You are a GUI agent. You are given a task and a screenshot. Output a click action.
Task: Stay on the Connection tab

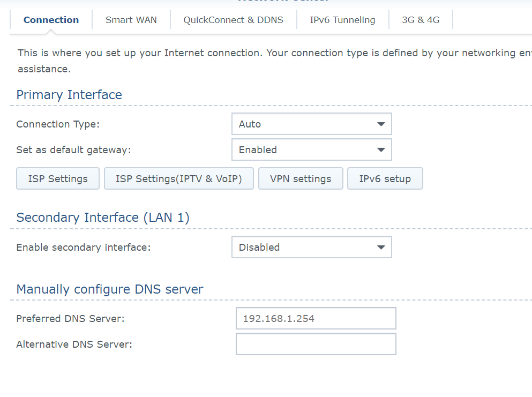click(x=51, y=19)
